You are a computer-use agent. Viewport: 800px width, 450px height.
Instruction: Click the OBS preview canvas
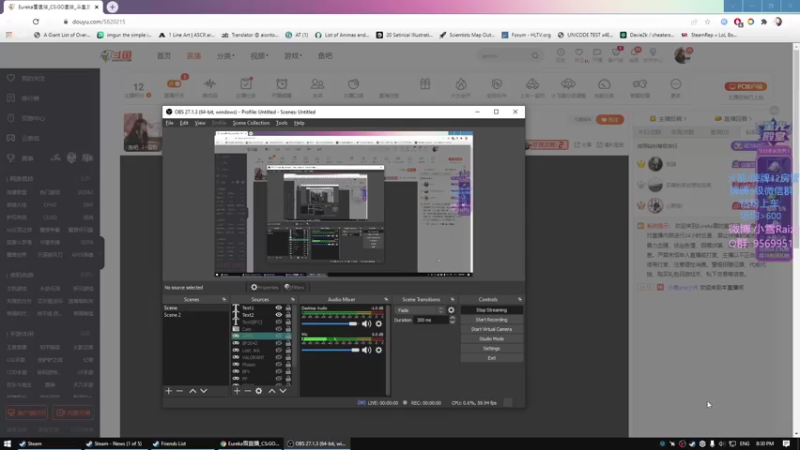343,204
